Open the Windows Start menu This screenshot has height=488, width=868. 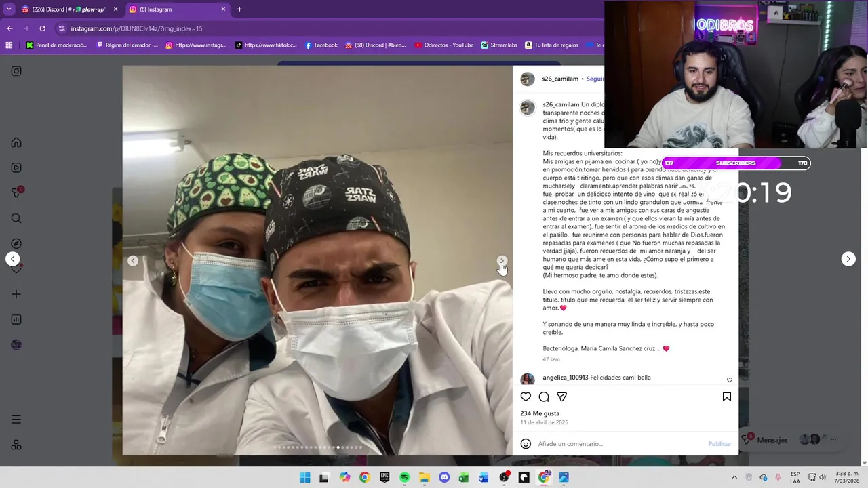point(304,477)
